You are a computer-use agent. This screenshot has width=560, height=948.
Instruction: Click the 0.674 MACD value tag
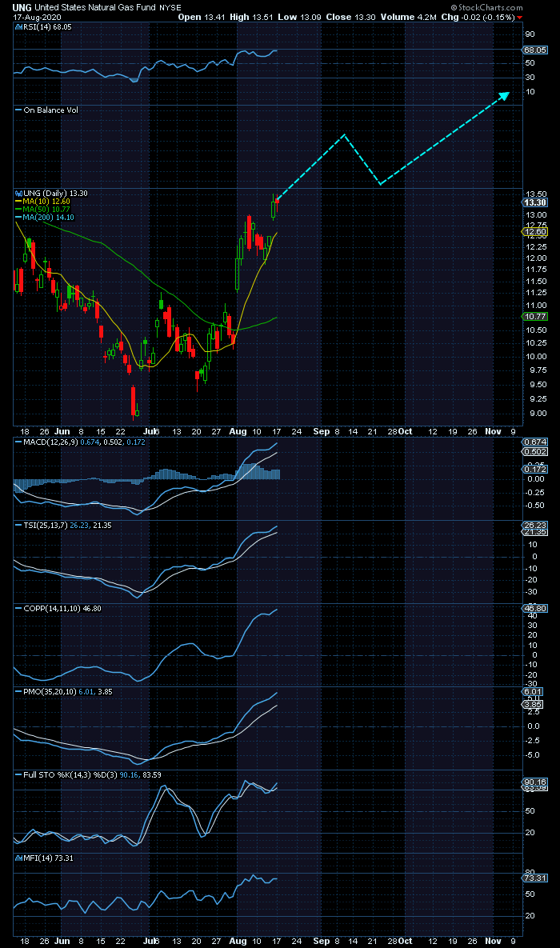(x=534, y=442)
